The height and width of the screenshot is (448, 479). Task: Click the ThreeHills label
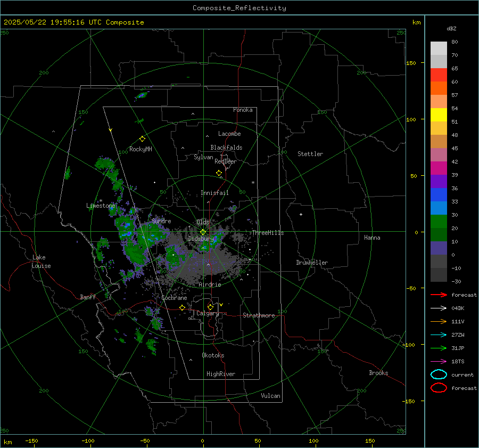pos(268,233)
